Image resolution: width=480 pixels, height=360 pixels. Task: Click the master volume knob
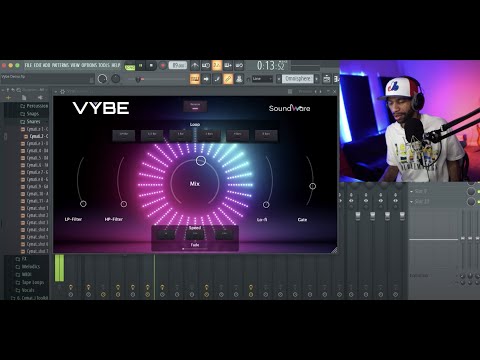click(x=102, y=79)
